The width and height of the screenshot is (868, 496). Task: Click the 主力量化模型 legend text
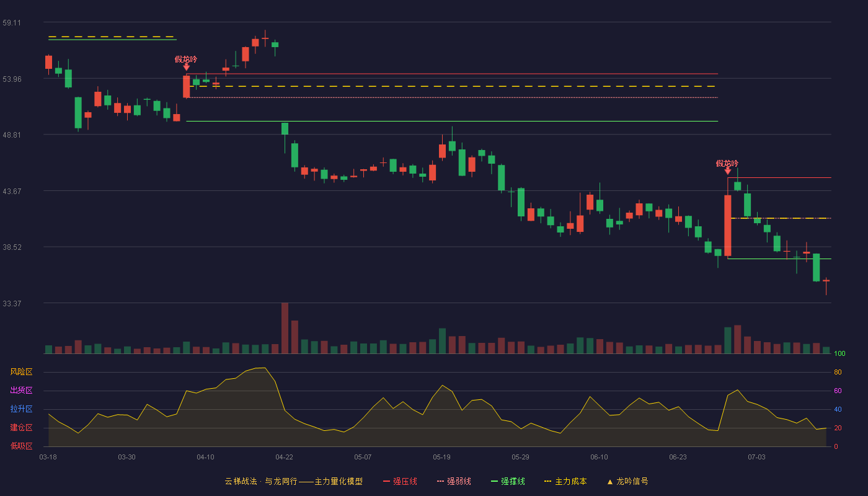pos(339,482)
